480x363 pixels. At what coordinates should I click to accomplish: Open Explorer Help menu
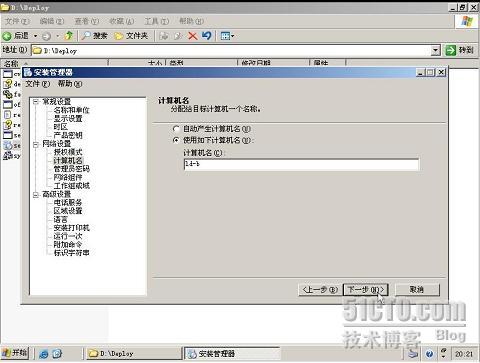[x=191, y=21]
